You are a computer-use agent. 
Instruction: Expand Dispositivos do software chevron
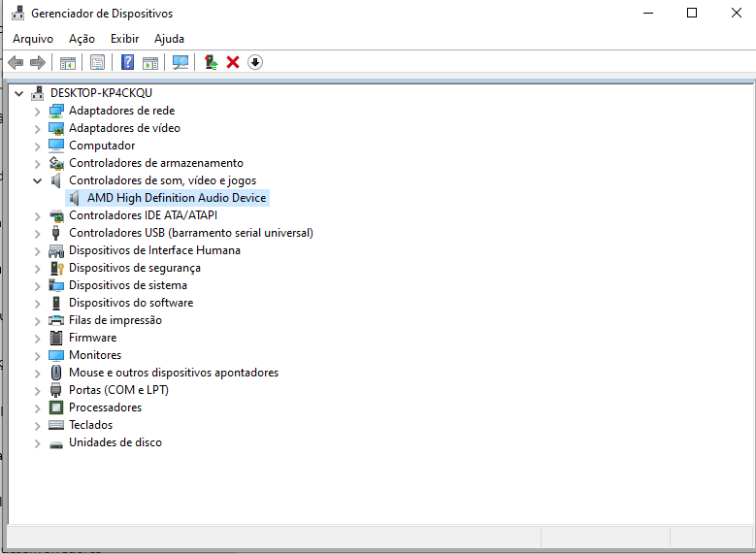click(x=37, y=304)
